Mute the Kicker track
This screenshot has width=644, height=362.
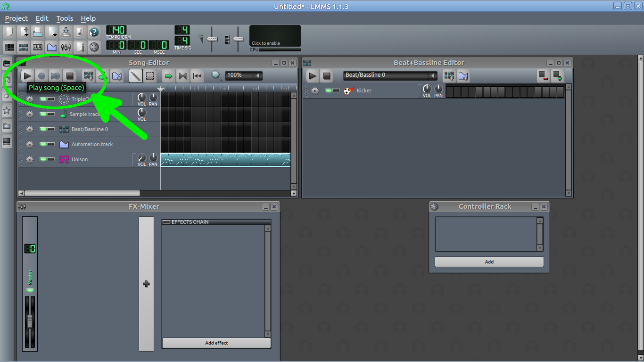click(329, 90)
